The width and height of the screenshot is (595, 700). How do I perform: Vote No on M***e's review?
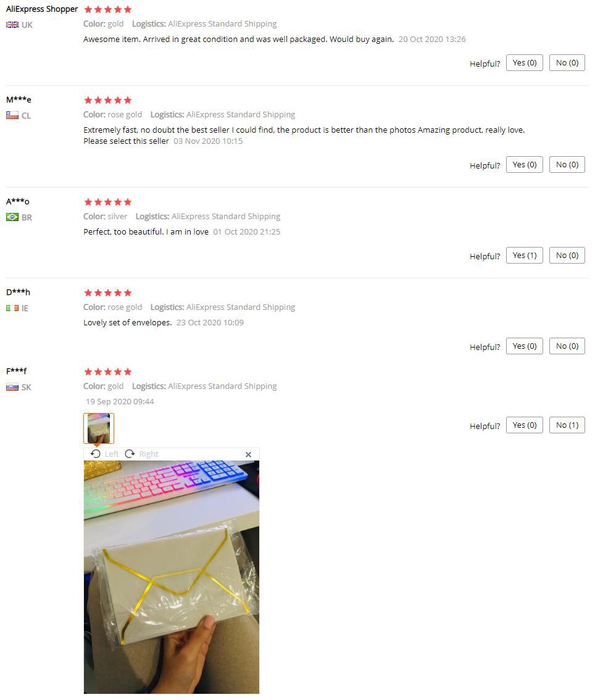(x=567, y=165)
